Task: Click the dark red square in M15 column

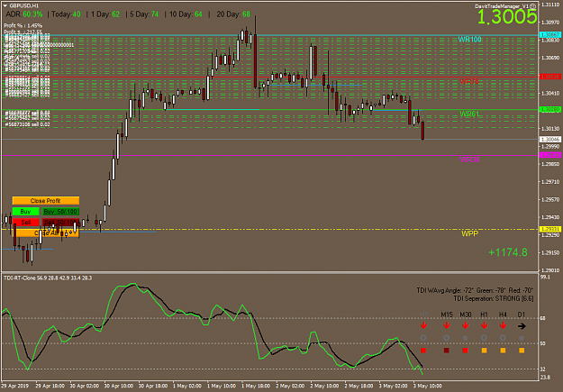Action: tap(446, 350)
